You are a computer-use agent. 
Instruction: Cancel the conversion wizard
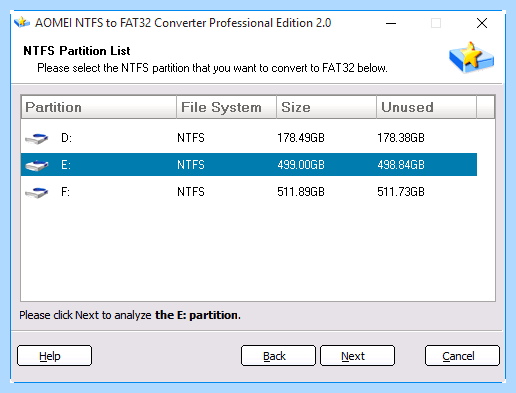pos(462,356)
